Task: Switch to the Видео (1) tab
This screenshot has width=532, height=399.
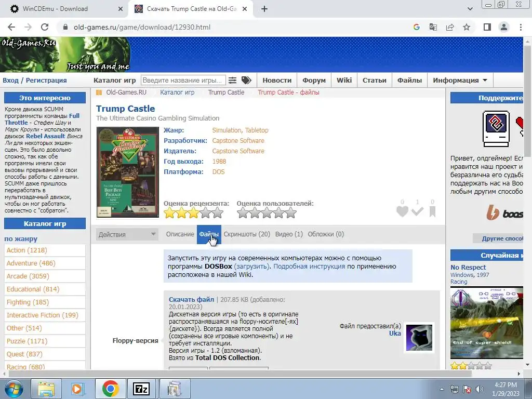Action: point(289,234)
